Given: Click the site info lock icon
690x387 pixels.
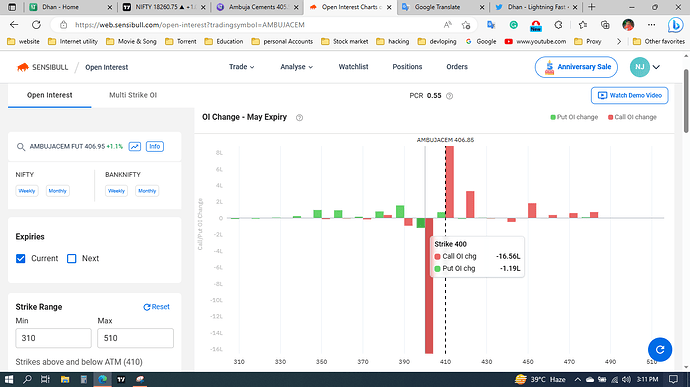Looking at the screenshot, I should [x=63, y=25].
